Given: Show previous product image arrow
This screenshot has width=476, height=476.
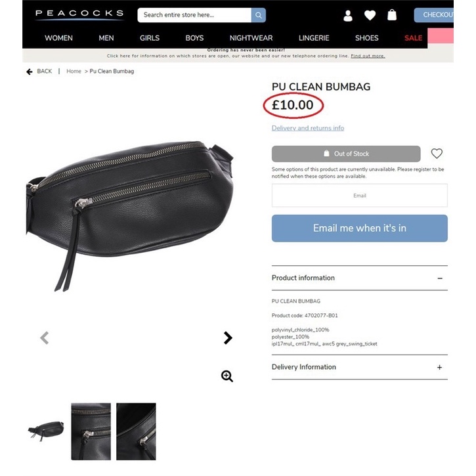Looking at the screenshot, I should coord(45,337).
